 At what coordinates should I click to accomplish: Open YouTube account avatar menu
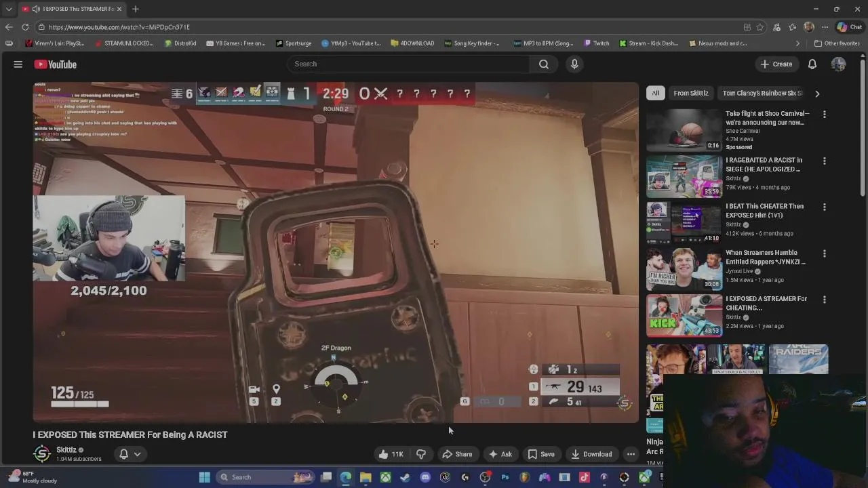coord(839,64)
